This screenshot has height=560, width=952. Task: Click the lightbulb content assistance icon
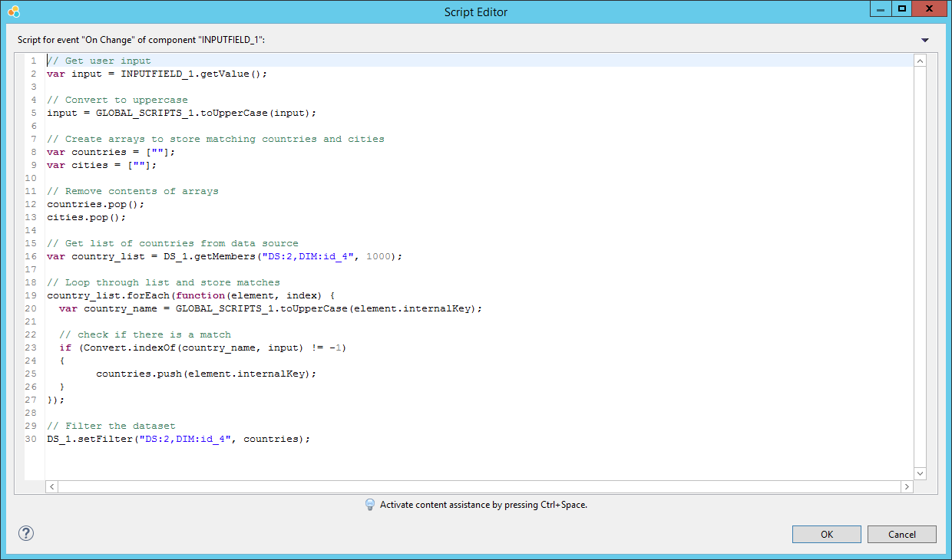pos(370,505)
